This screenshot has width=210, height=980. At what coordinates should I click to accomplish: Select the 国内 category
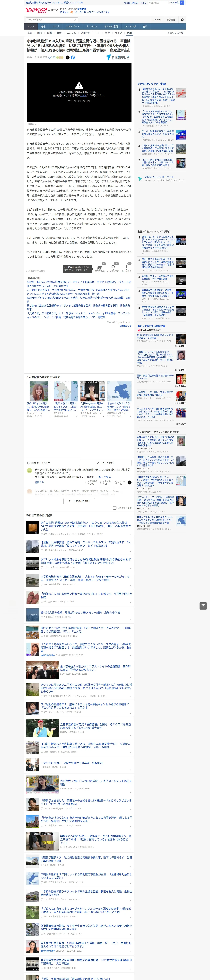tap(39, 33)
